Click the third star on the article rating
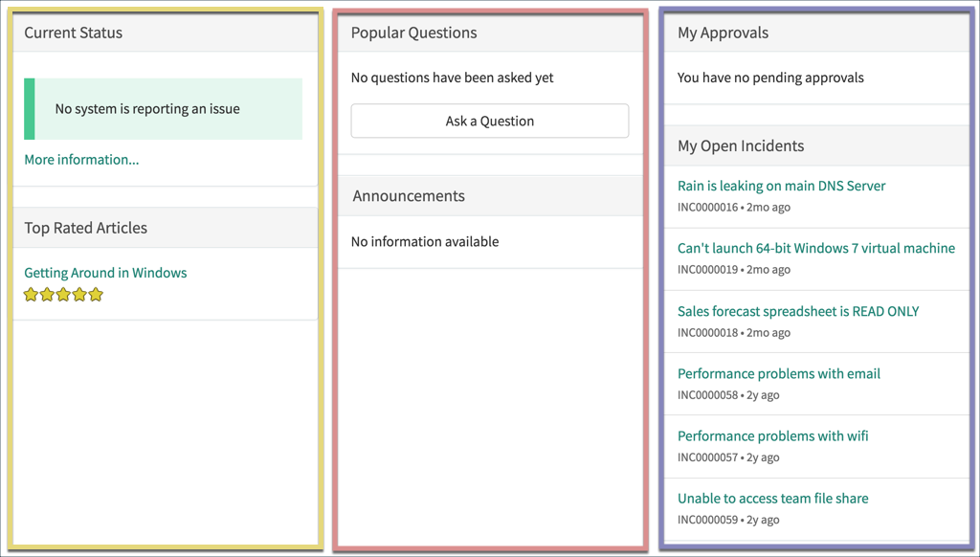The height and width of the screenshot is (557, 980). tap(62, 295)
